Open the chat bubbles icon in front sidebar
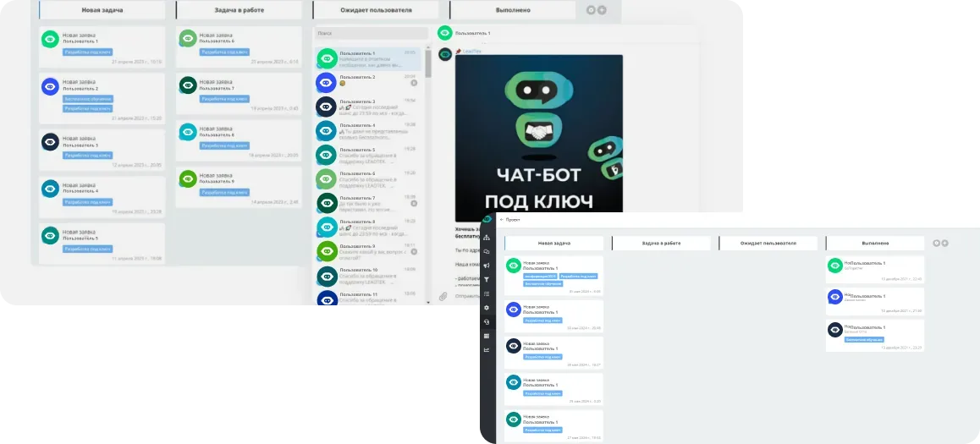The height and width of the screenshot is (444, 980). (x=487, y=252)
